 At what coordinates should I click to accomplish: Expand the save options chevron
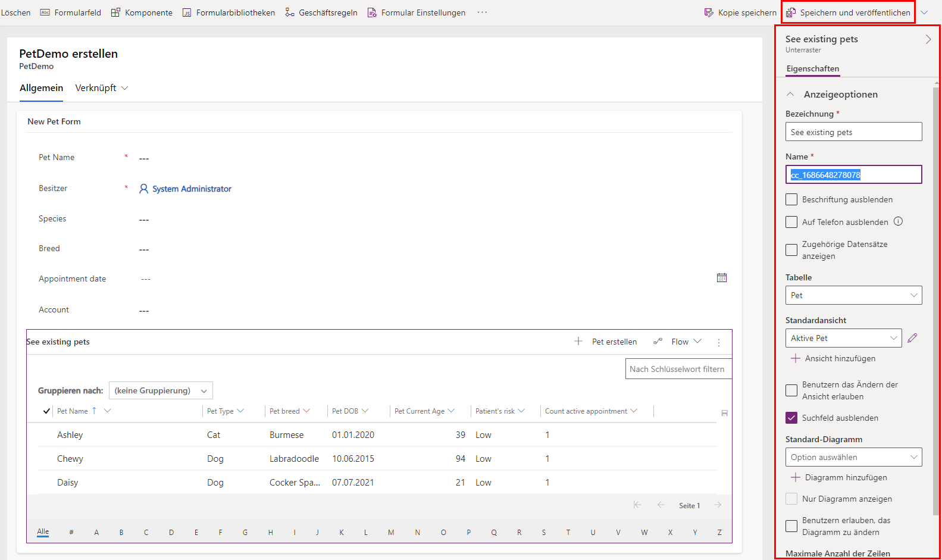924,12
